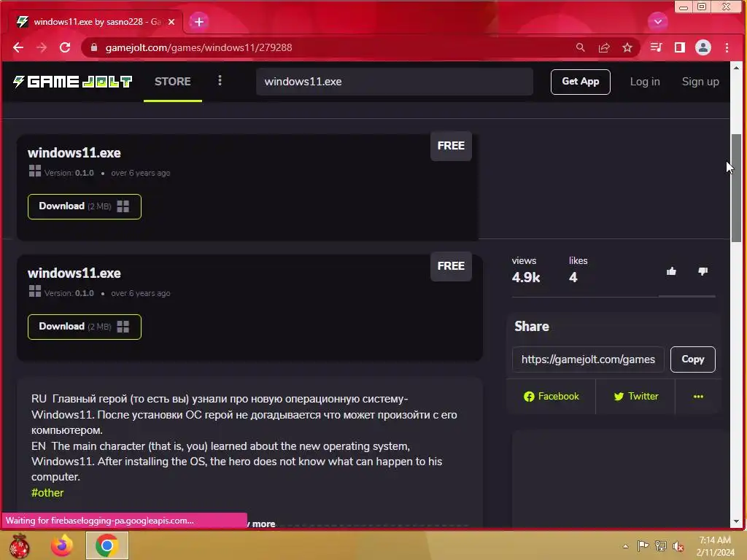Click the share page icon in address bar
This screenshot has height=560, width=747.
603,47
